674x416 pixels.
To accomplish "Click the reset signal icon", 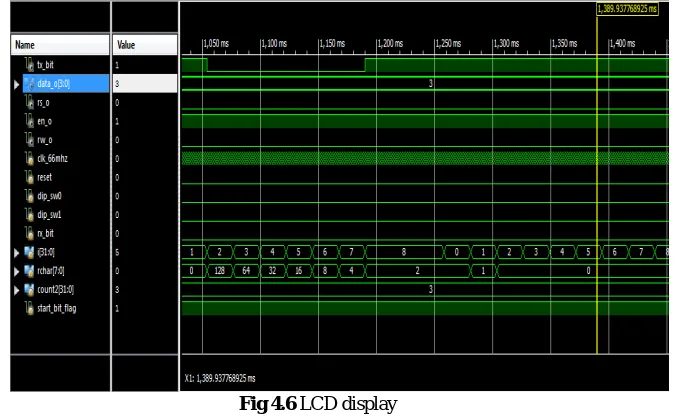I will pyautogui.click(x=29, y=177).
